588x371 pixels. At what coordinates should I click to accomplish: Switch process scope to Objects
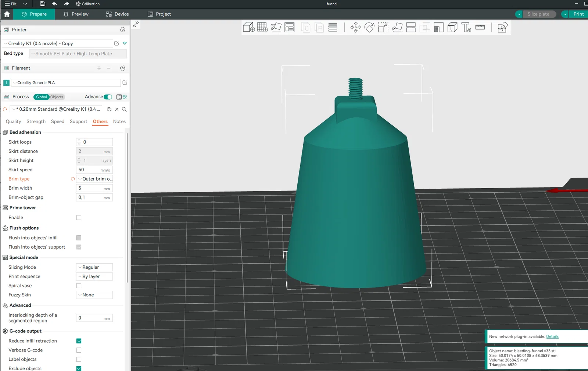[57, 97]
